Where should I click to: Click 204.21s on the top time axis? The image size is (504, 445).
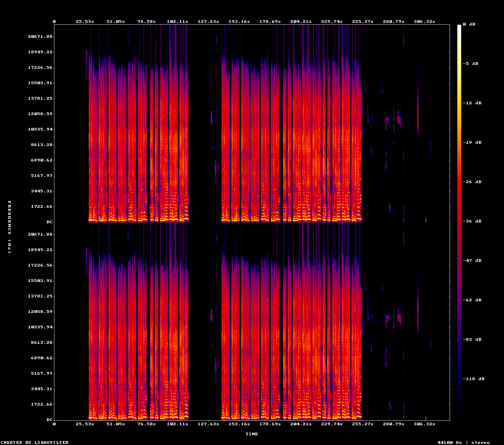(301, 22)
